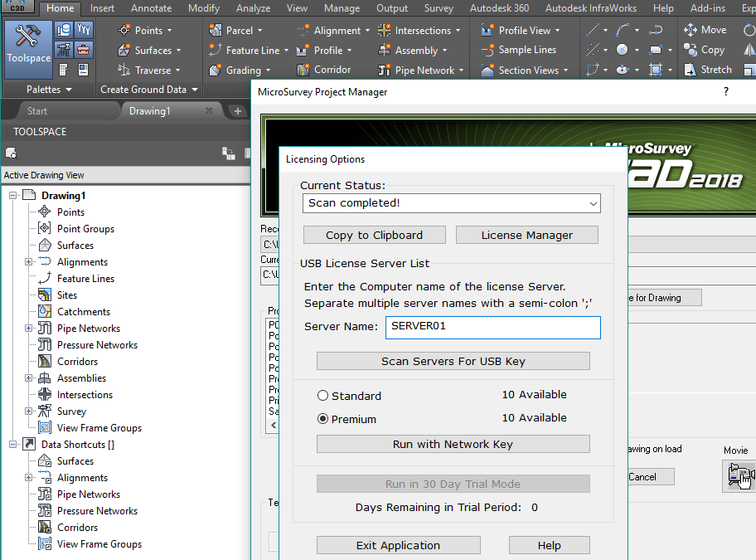This screenshot has height=560, width=756.
Task: Click the Run with Network Key button
Action: 453,444
